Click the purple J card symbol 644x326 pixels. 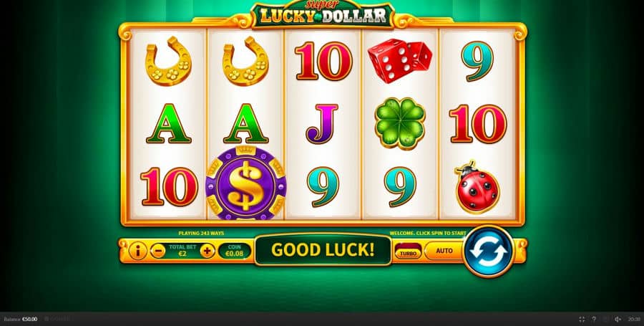[322, 124]
